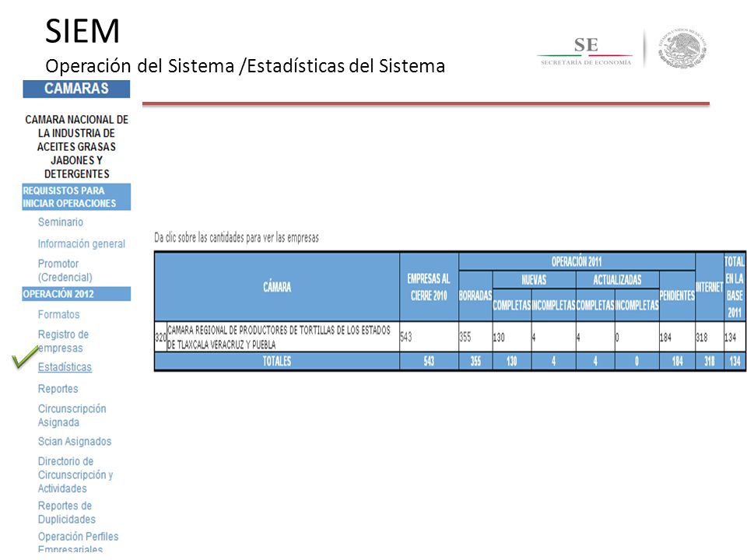747x560 pixels.
Task: Select the OPERACIÓN 2012 section header
Action: [x=76, y=294]
